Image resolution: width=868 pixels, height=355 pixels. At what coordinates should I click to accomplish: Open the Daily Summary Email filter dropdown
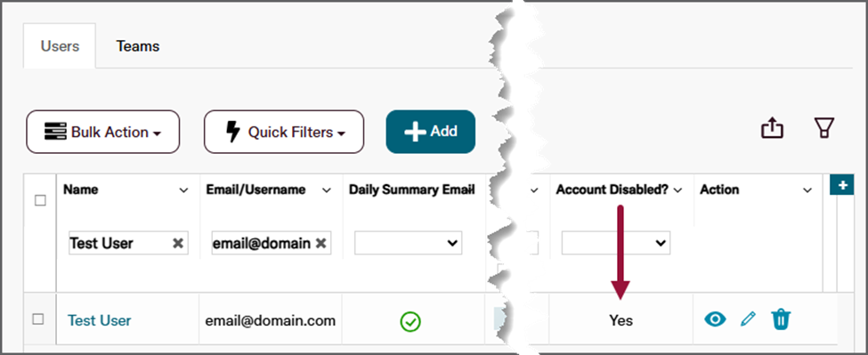pyautogui.click(x=409, y=243)
